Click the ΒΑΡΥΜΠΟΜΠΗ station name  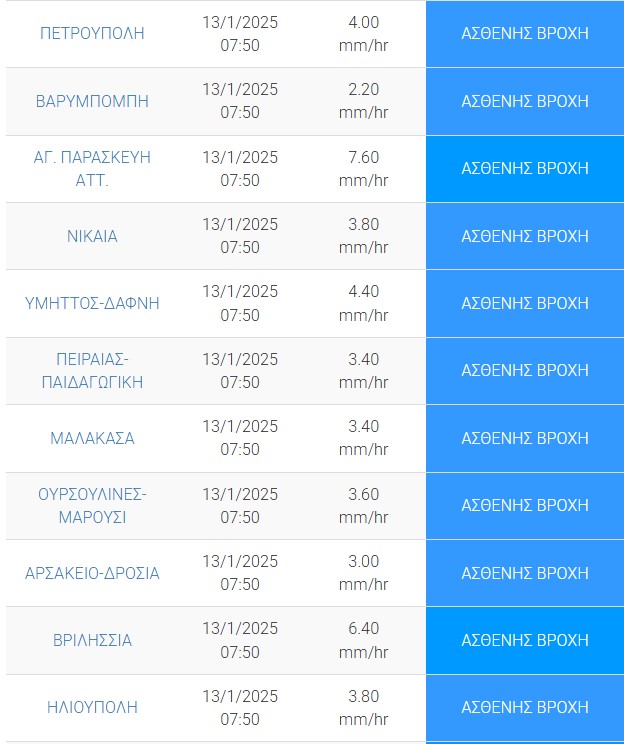point(92,101)
